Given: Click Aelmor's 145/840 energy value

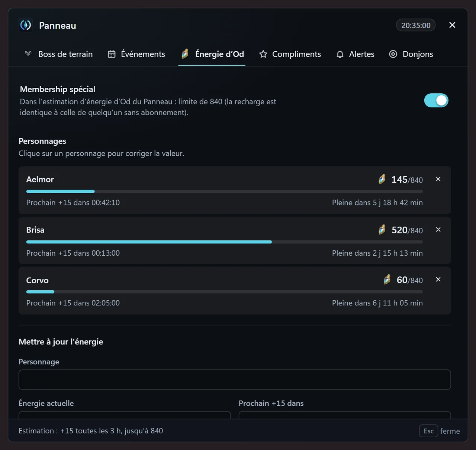Looking at the screenshot, I should pos(407,180).
